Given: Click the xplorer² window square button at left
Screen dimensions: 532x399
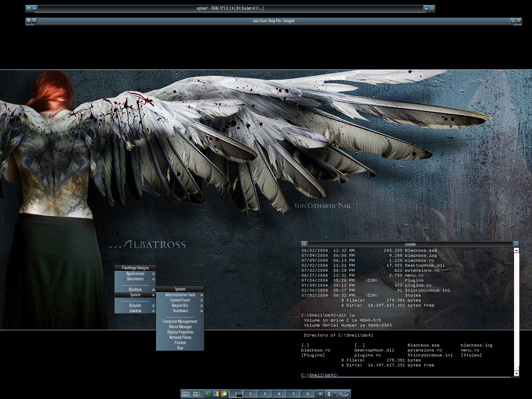Looking at the screenshot, I should (29, 8).
